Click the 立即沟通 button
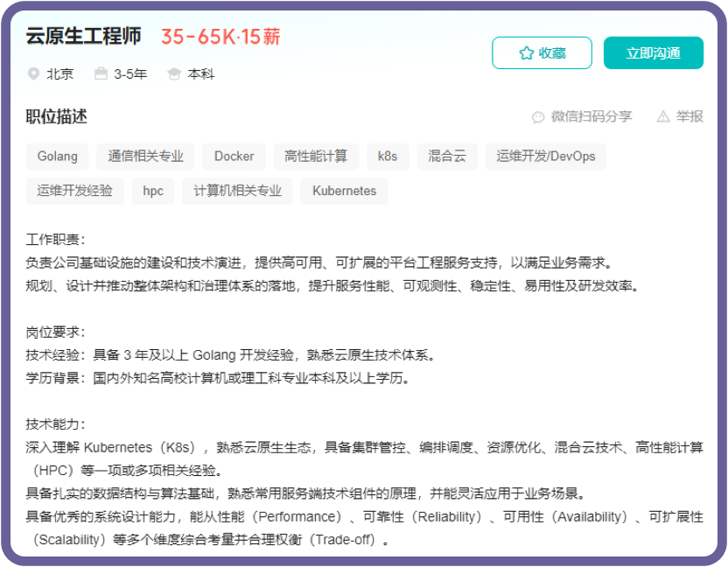The image size is (728, 567). 653,53
